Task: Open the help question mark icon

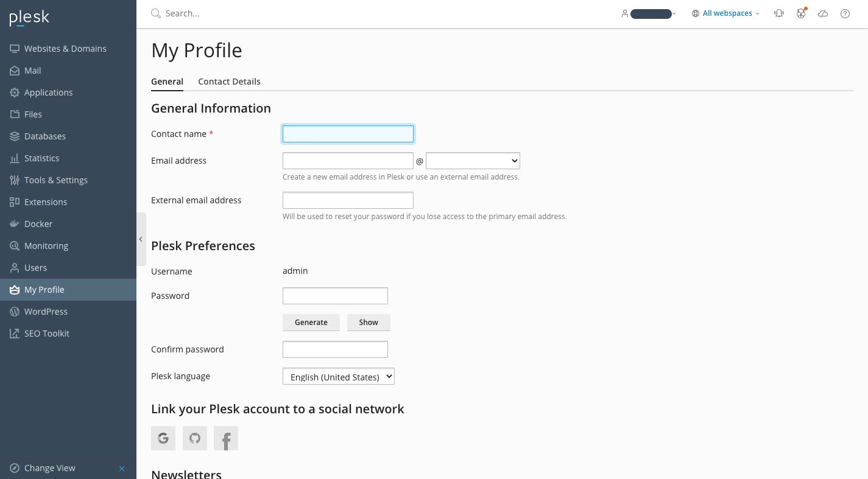Action: pos(845,13)
